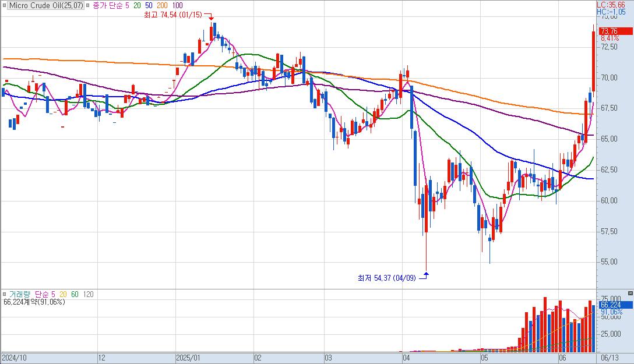Click the 65,00 price axis label
The height and width of the screenshot is (364, 634).
point(610,139)
